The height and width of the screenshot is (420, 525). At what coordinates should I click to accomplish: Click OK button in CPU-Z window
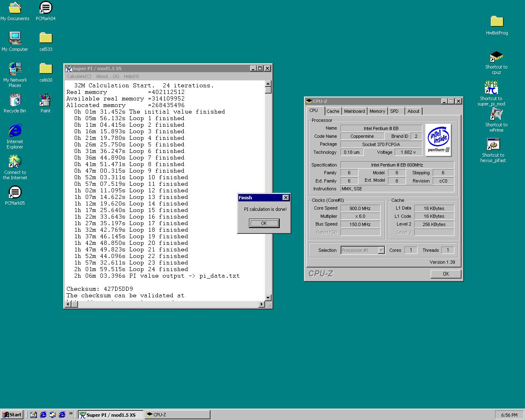[446, 274]
